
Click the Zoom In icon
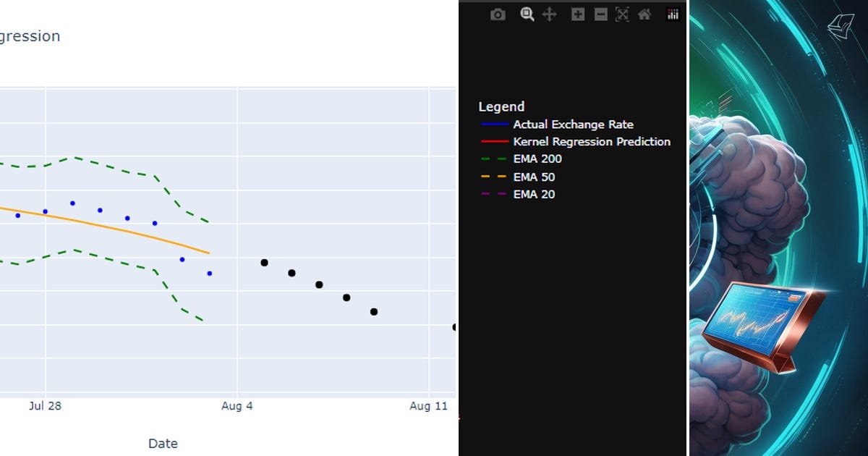(576, 13)
